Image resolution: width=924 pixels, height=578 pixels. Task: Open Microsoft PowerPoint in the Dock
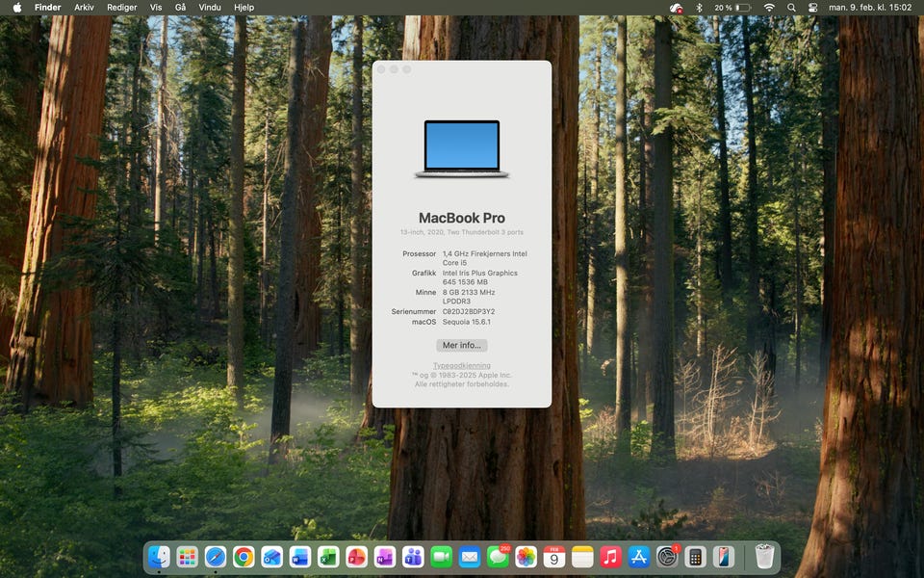click(356, 556)
